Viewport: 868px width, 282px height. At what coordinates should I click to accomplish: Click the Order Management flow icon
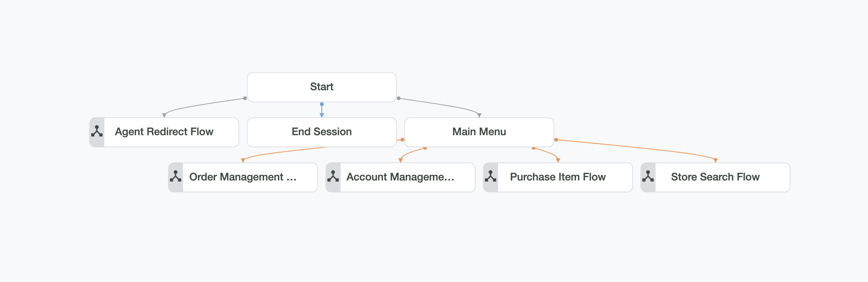[176, 176]
